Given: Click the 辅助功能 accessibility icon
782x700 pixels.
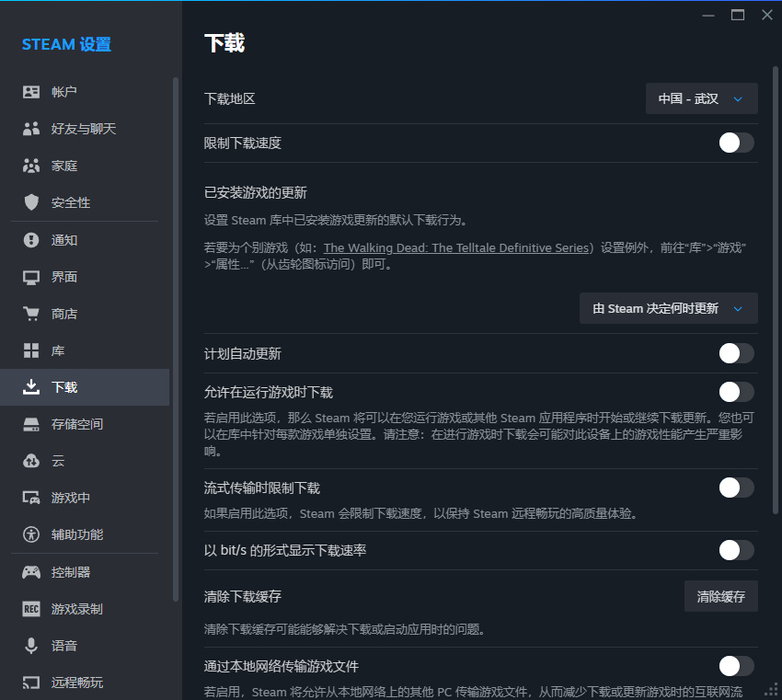Looking at the screenshot, I should [x=31, y=534].
